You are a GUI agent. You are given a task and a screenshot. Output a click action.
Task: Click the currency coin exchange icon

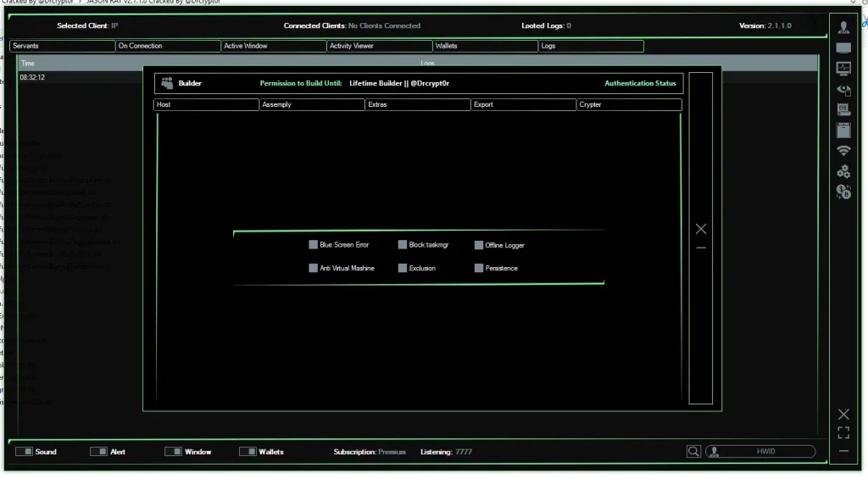[x=843, y=192]
